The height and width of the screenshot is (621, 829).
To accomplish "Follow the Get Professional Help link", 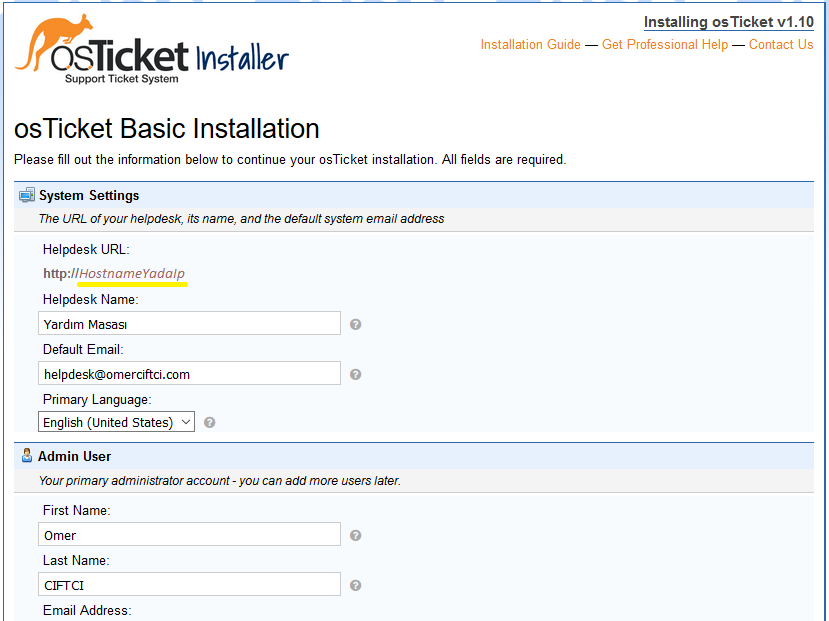I will [x=665, y=45].
